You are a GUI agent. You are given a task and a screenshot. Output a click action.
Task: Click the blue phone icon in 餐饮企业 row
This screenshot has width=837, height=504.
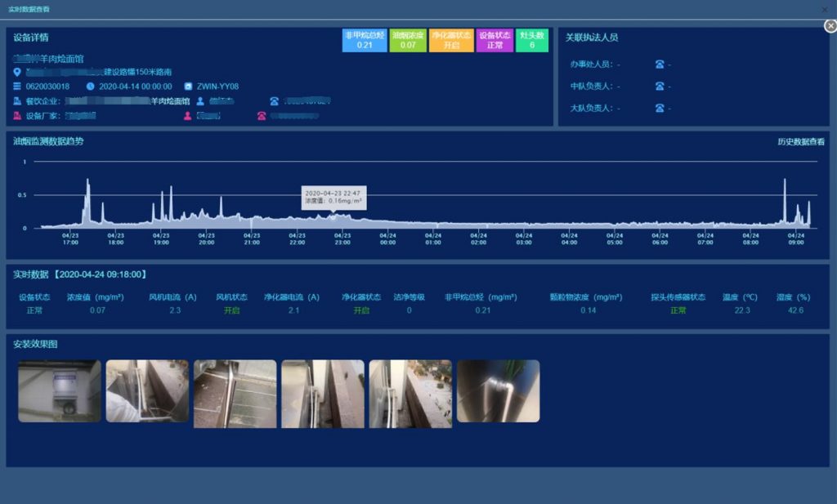[274, 101]
